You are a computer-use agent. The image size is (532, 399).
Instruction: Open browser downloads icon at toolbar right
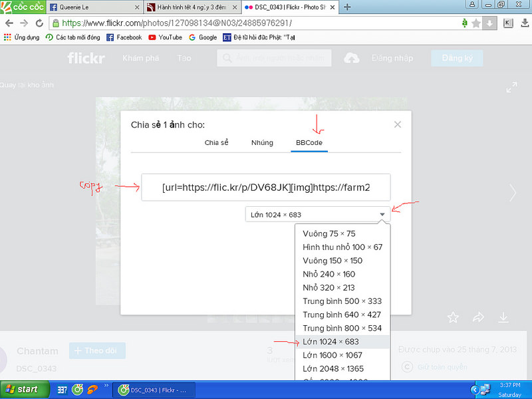pyautogui.click(x=524, y=23)
